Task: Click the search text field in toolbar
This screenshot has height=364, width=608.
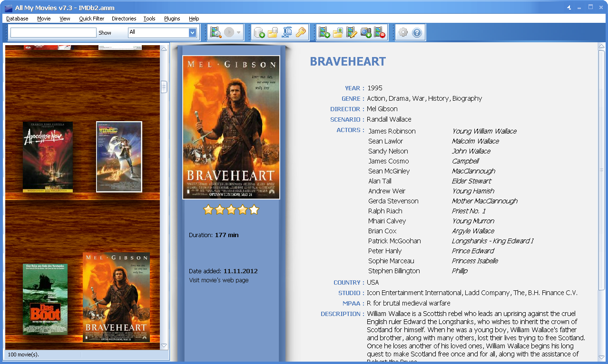Action: pos(53,32)
